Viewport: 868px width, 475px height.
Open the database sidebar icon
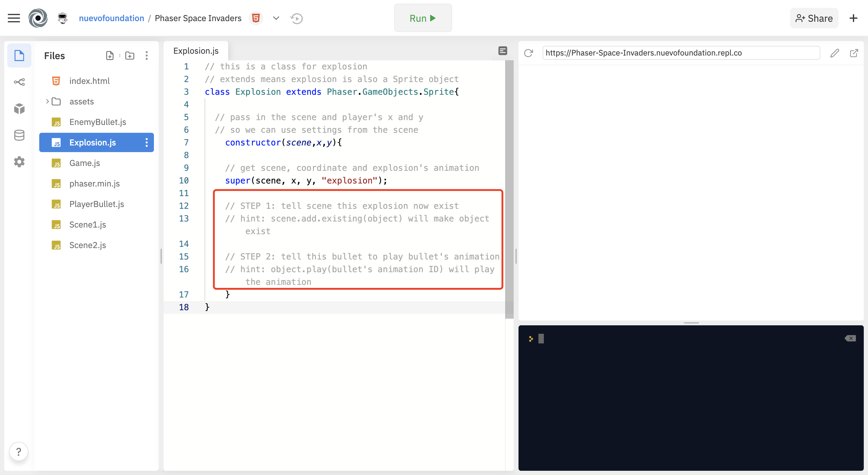[x=19, y=135]
